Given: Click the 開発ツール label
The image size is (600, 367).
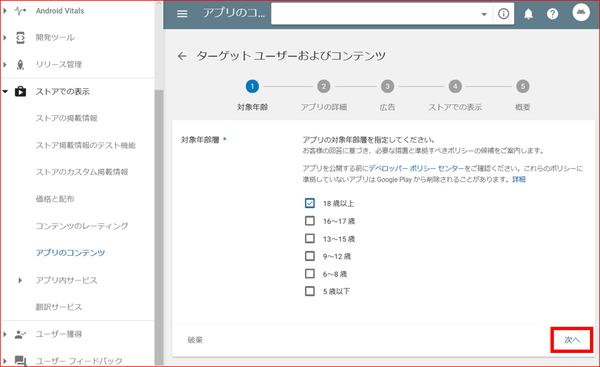Looking at the screenshot, I should (55, 38).
